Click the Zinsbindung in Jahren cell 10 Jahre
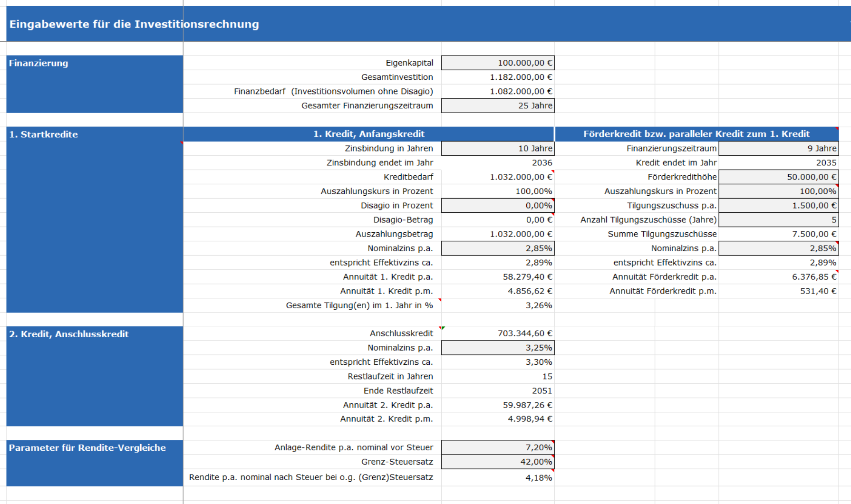The height and width of the screenshot is (504, 851). (498, 148)
